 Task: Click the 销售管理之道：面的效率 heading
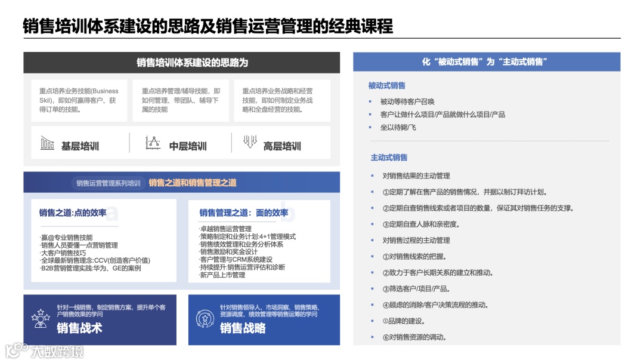[244, 213]
